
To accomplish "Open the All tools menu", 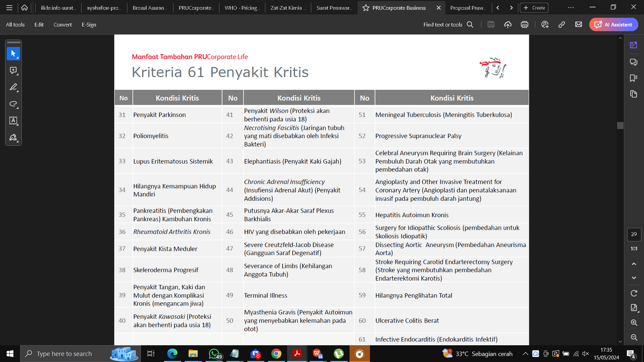I will coord(15,25).
